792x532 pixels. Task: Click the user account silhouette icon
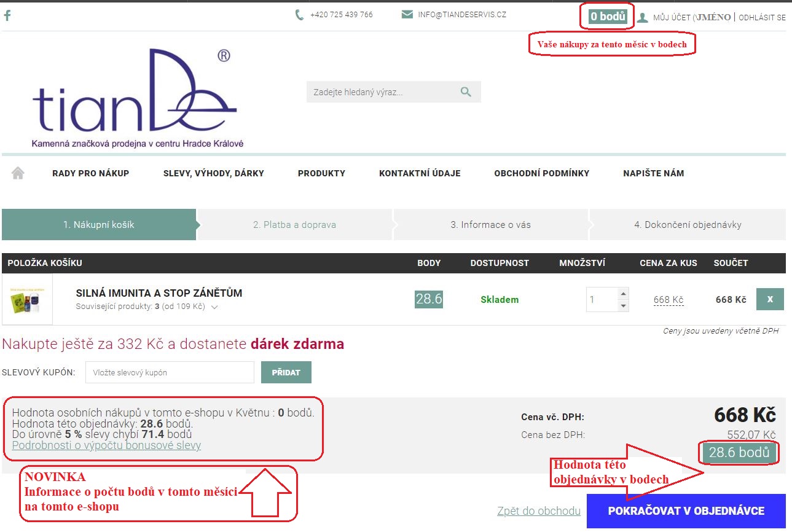[643, 17]
